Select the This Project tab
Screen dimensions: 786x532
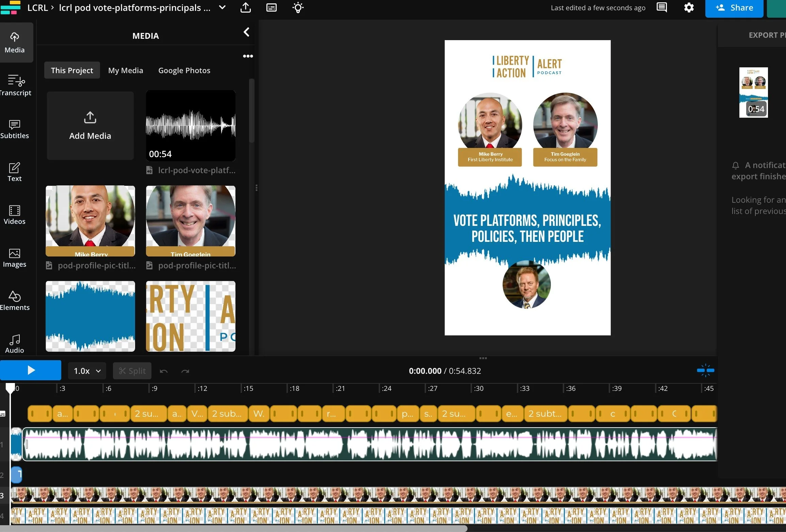(72, 70)
